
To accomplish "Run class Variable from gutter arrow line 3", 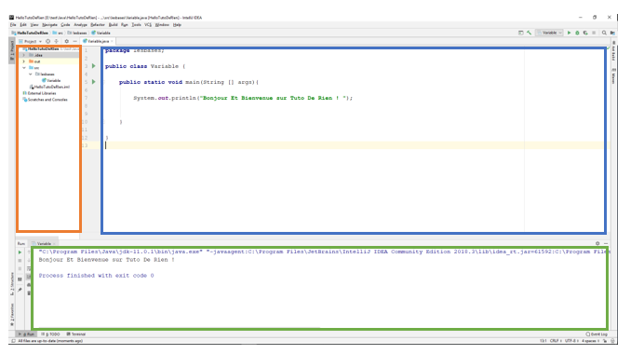I will point(94,66).
